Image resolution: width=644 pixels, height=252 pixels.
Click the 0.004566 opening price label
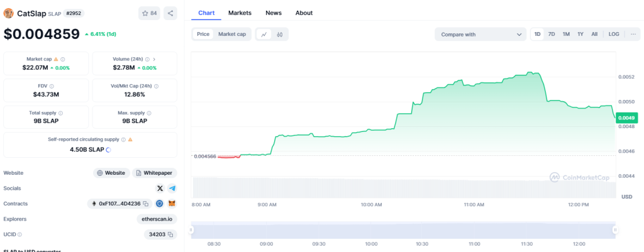[x=205, y=156]
